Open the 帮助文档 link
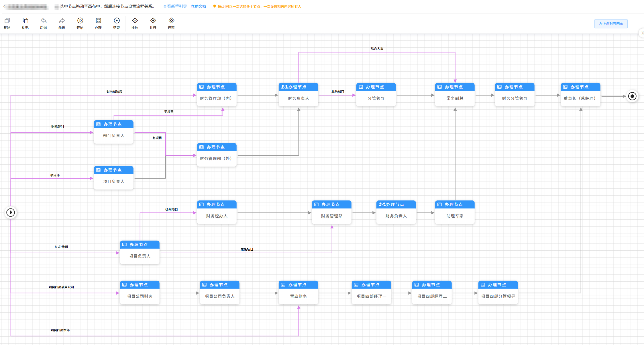Viewport: 644px width, 345px height. tap(198, 6)
